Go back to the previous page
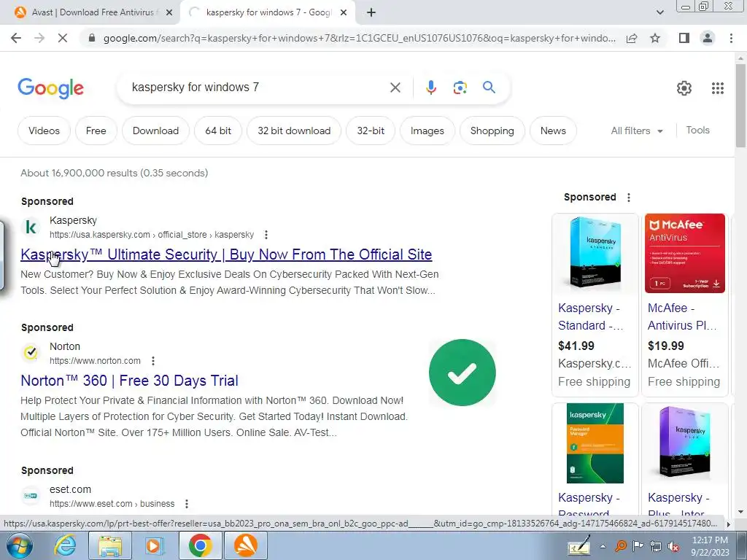 pos(16,38)
